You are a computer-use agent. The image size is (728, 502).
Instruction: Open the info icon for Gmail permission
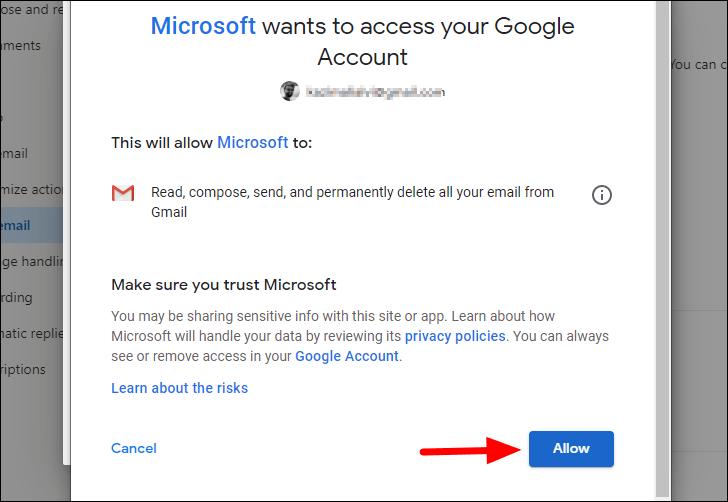602,195
